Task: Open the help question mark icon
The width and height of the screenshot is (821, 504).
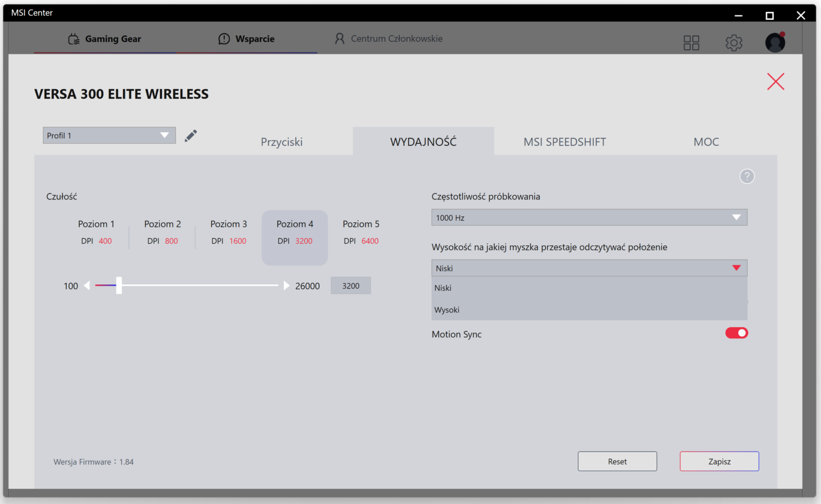Action: [747, 176]
